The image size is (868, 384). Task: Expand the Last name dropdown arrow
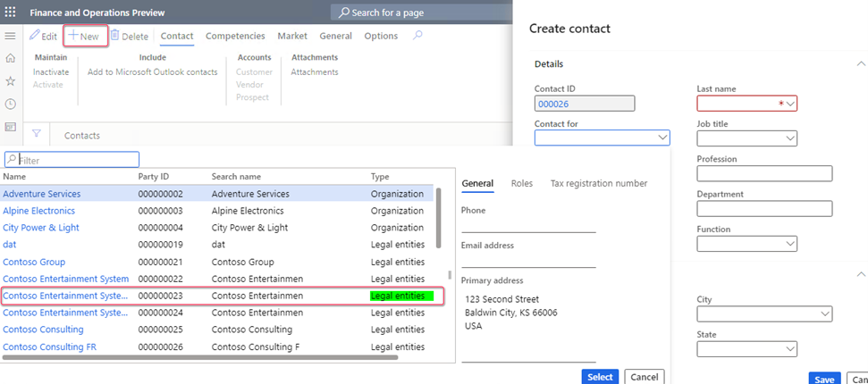[x=790, y=104]
